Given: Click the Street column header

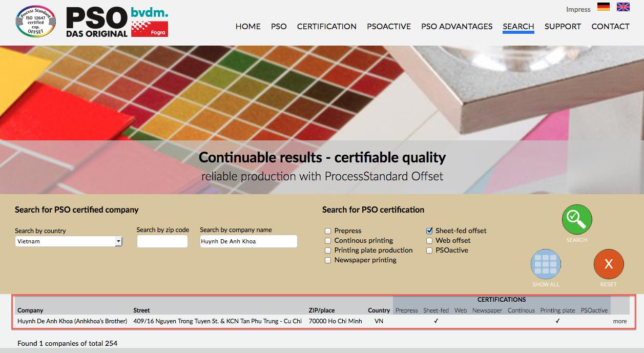Looking at the screenshot, I should (142, 310).
